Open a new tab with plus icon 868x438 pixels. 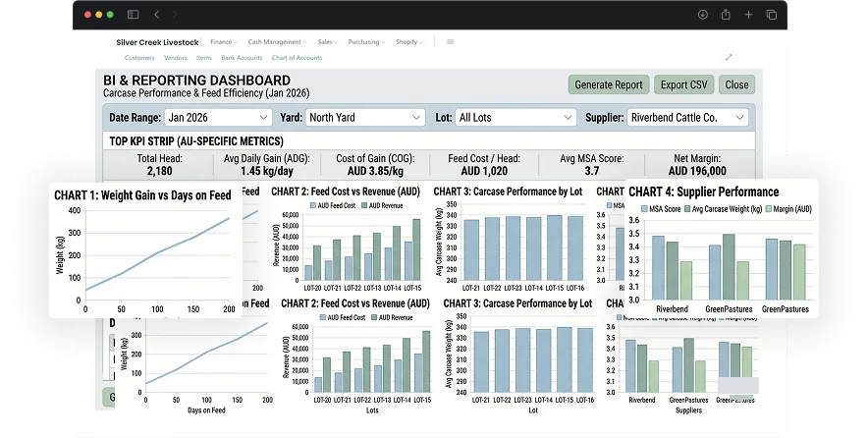click(x=748, y=15)
